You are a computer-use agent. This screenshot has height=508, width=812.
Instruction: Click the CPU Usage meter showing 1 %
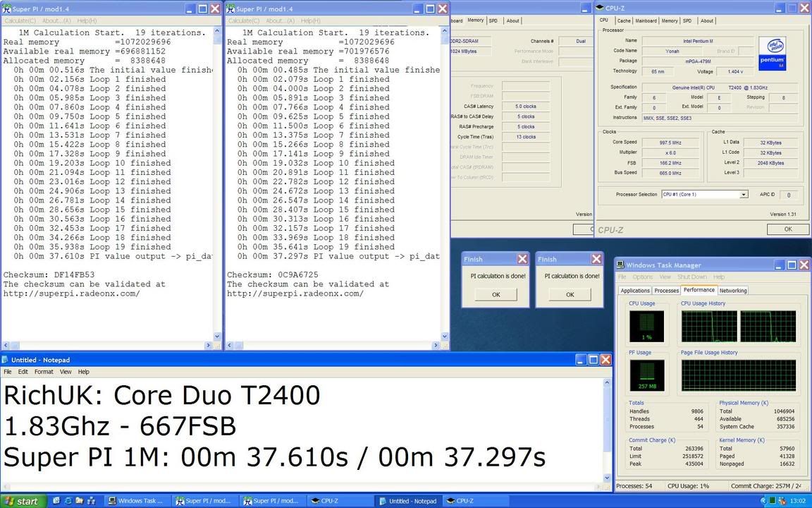(646, 326)
